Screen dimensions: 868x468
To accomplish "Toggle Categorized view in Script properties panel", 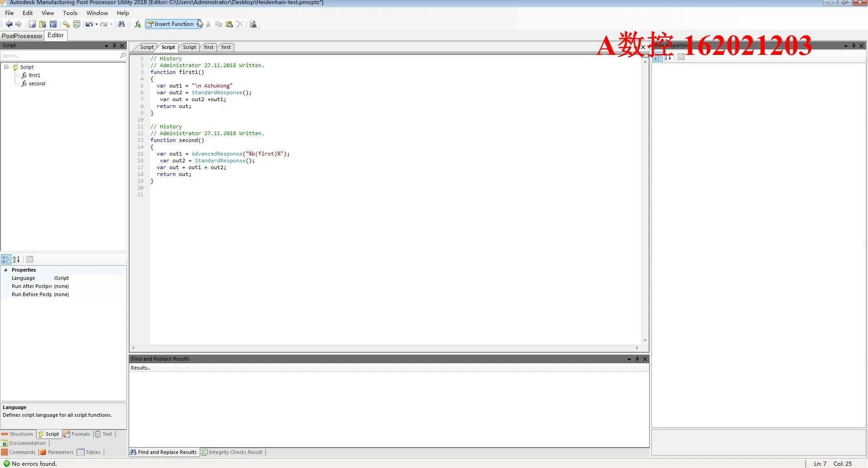I will tap(6, 259).
